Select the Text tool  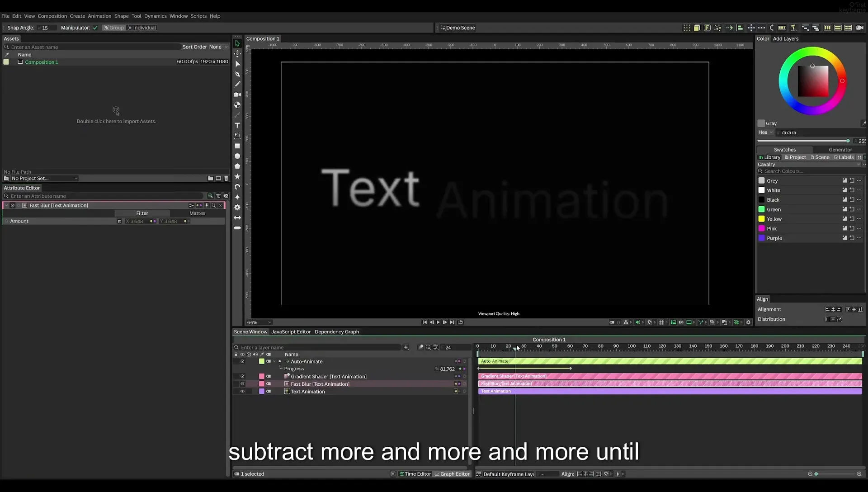click(237, 125)
